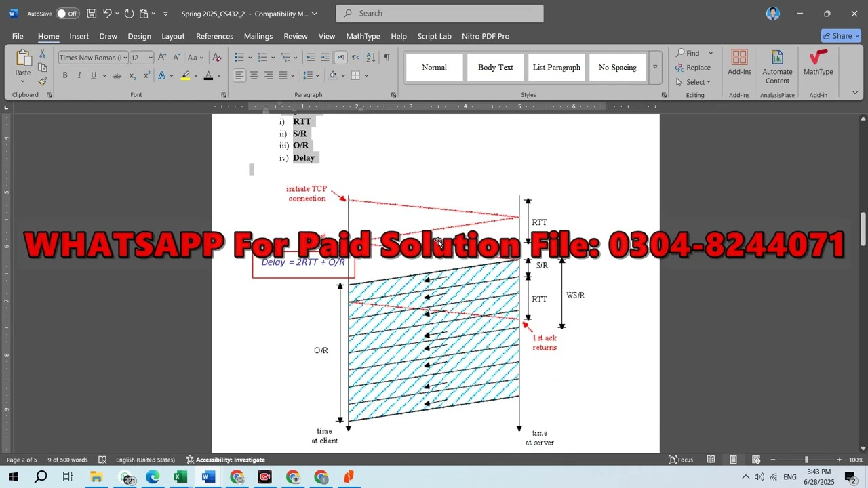Image resolution: width=868 pixels, height=488 pixels.
Task: Switch to Web Layout view
Action: point(755,460)
